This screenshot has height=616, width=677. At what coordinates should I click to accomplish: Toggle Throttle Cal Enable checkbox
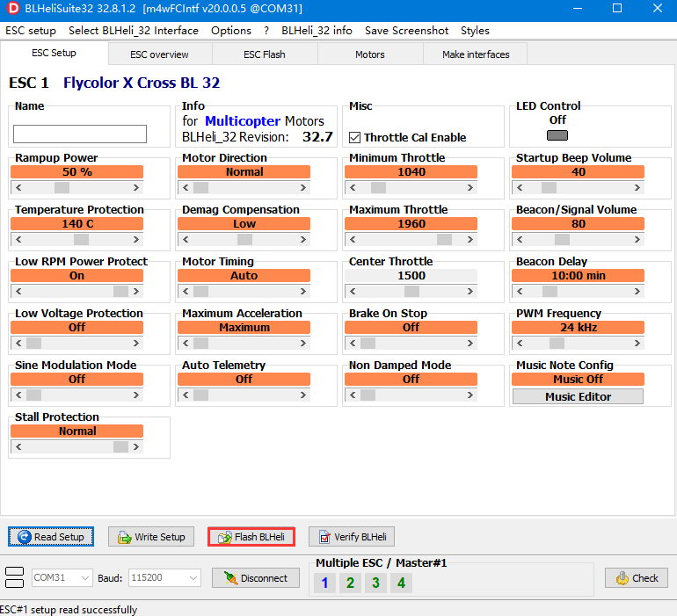354,137
